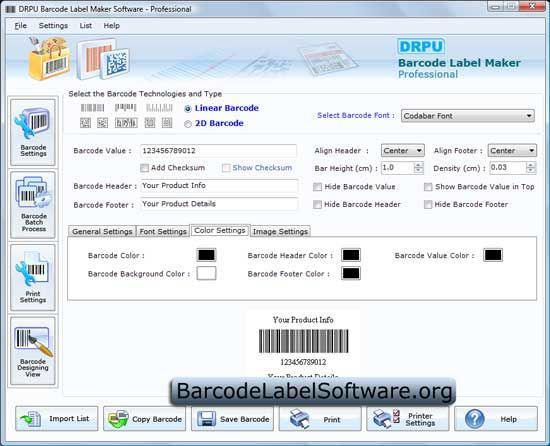The height and width of the screenshot is (446, 550).
Task: Click the Print printer icon
Action: click(x=299, y=419)
